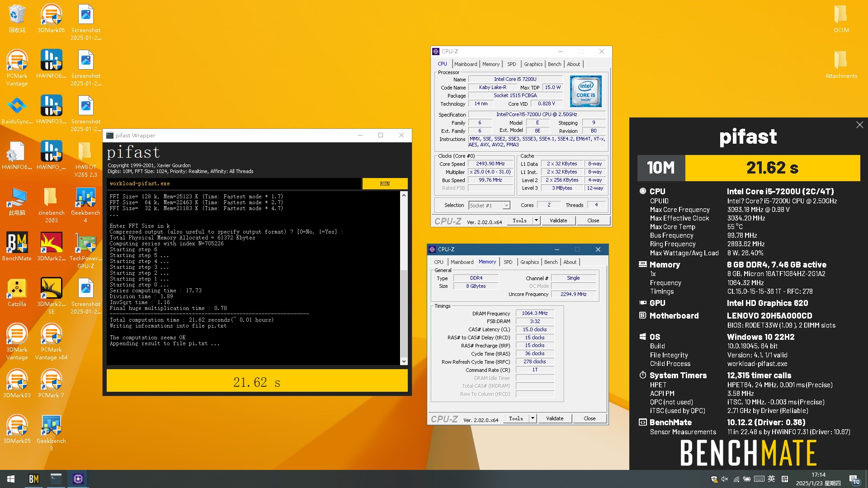Launch BaiduSync desktop icon
The width and height of the screenshot is (868, 488).
click(17, 110)
